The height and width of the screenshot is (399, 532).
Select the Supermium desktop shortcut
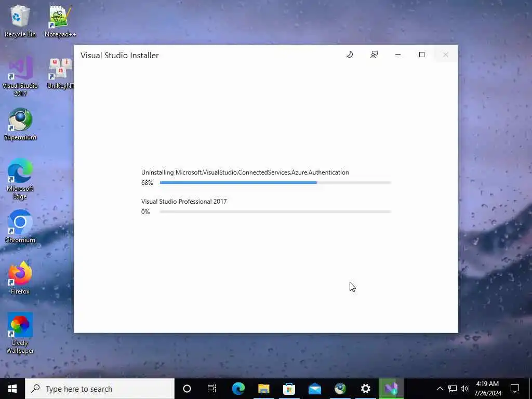click(x=20, y=124)
